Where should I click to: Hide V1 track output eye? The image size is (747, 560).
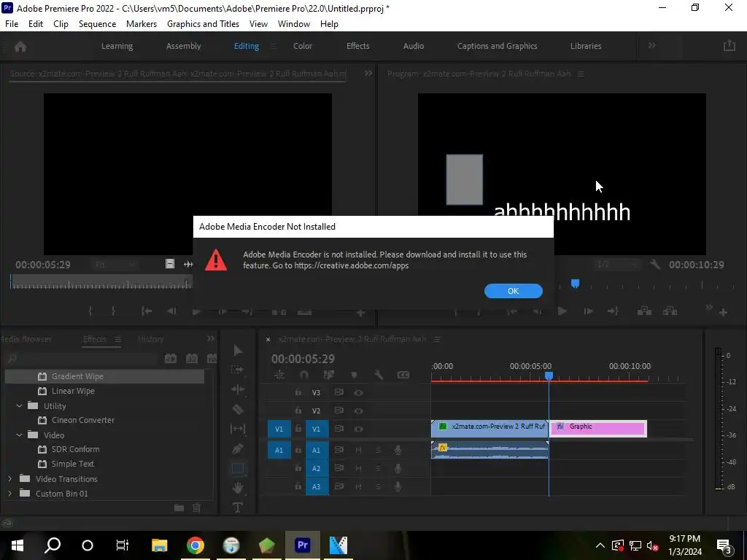[358, 429]
